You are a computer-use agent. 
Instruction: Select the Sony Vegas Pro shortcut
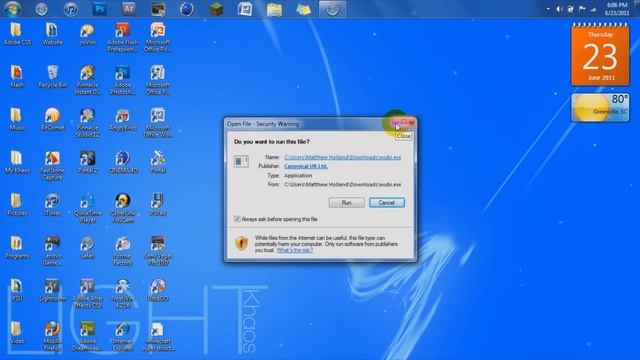(x=158, y=251)
